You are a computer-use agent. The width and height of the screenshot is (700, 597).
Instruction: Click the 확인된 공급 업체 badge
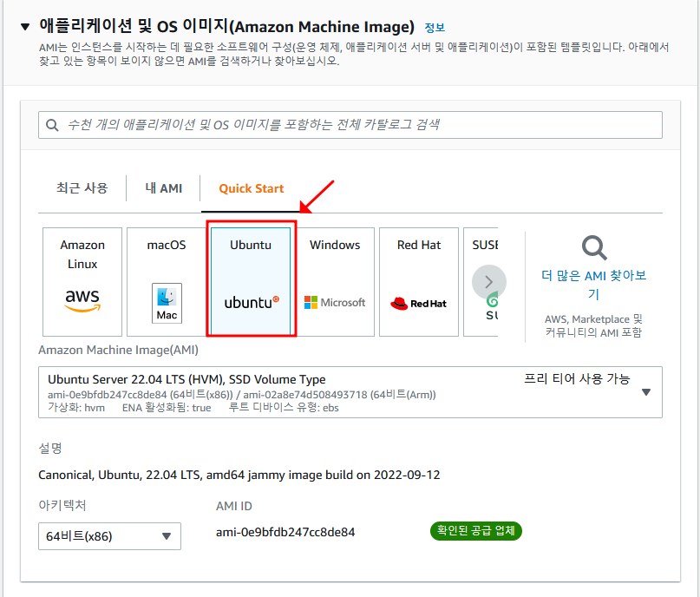click(x=476, y=530)
